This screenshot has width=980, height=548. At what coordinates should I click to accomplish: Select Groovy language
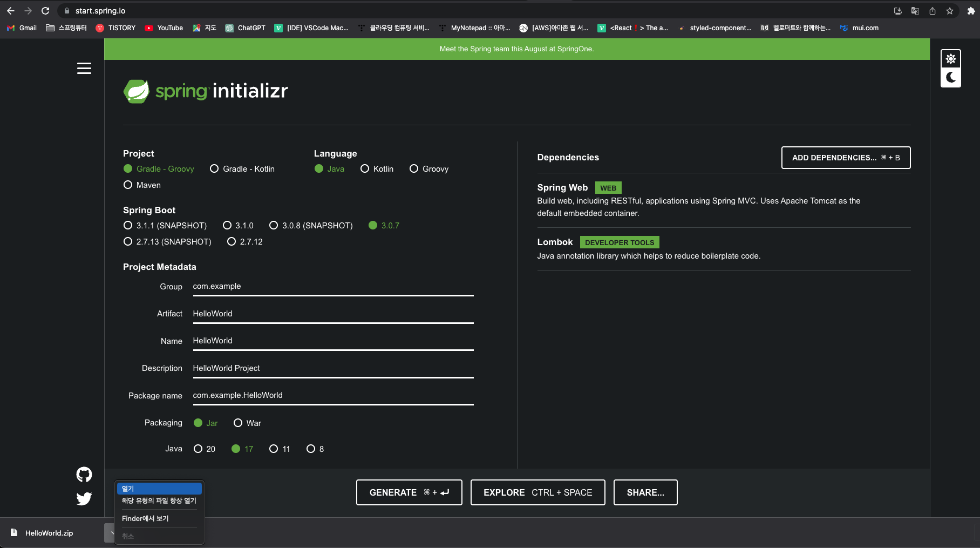click(429, 169)
